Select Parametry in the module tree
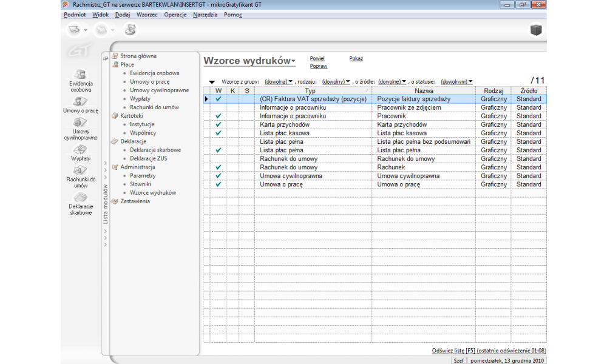 point(143,175)
